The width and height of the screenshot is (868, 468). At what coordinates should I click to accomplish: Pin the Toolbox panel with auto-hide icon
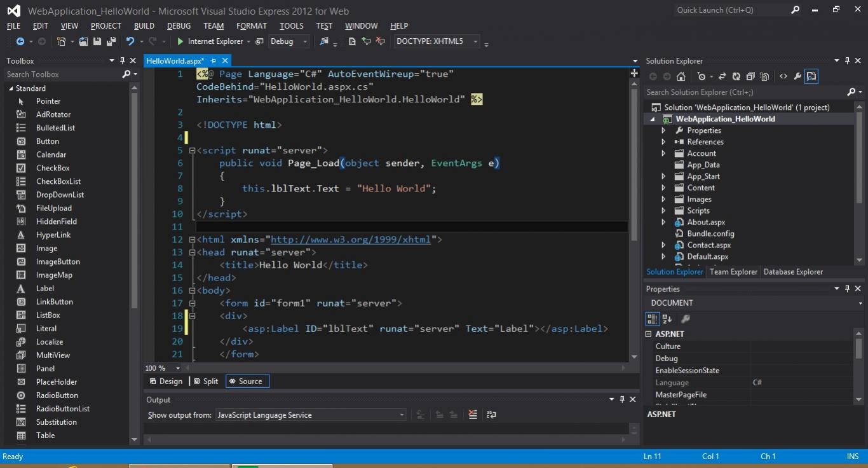click(122, 60)
